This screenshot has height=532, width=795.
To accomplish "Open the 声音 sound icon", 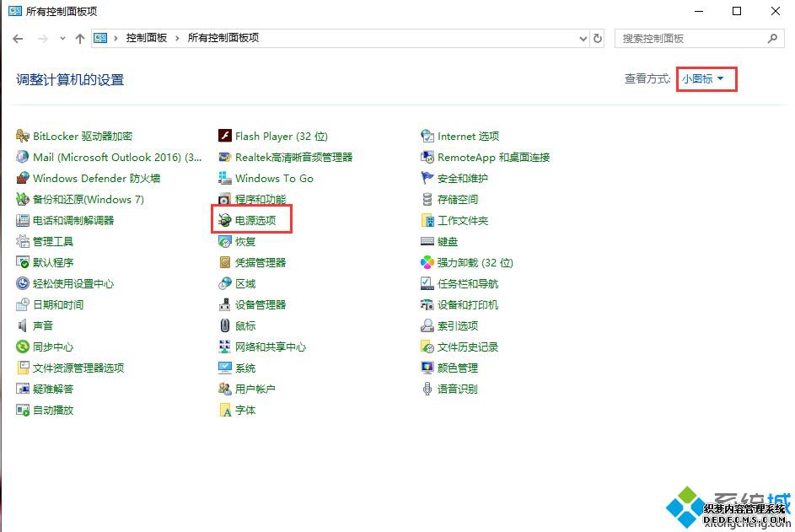I will point(23,326).
